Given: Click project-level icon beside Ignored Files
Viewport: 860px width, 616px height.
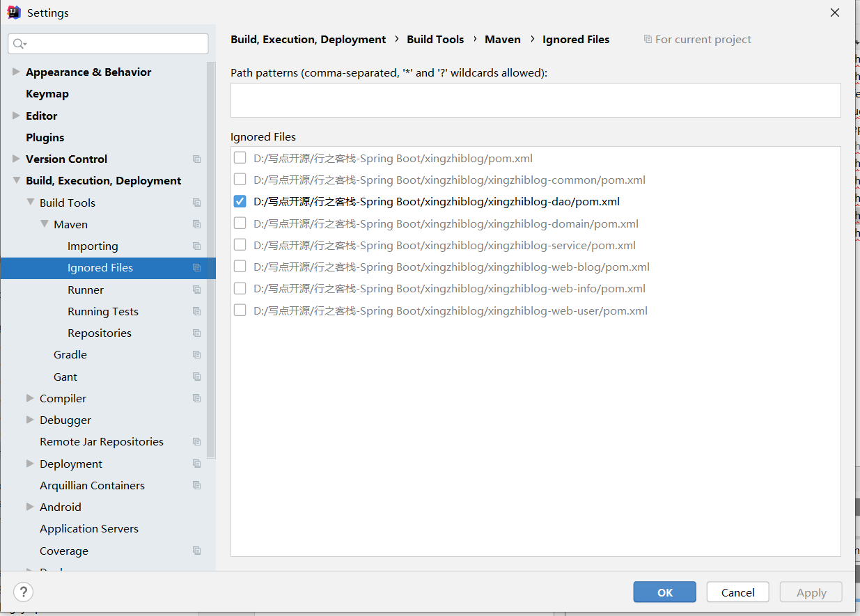Looking at the screenshot, I should (x=196, y=268).
